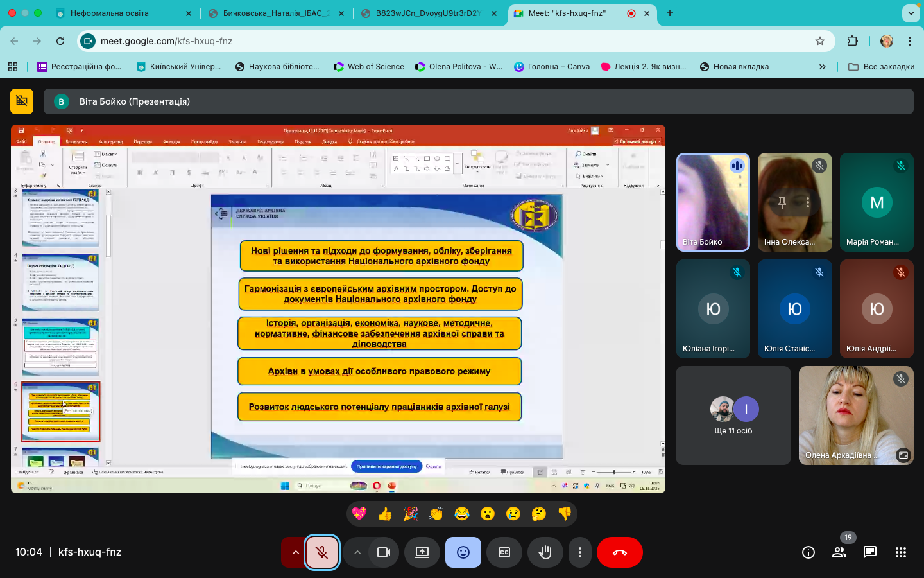924x578 pixels.
Task: Click the zoom slider in shared PowerPoint
Action: [x=614, y=472]
